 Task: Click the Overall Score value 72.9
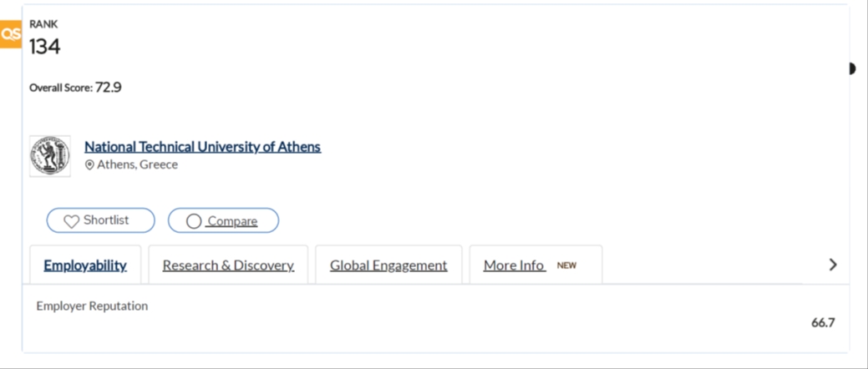(x=109, y=87)
